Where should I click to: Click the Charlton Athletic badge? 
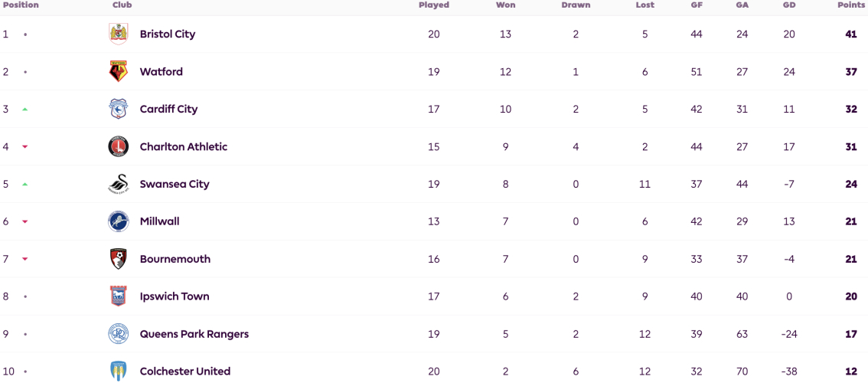click(118, 147)
